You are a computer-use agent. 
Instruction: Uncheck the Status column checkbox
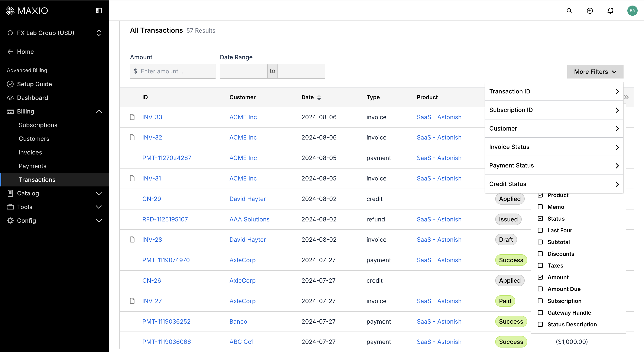pos(540,219)
